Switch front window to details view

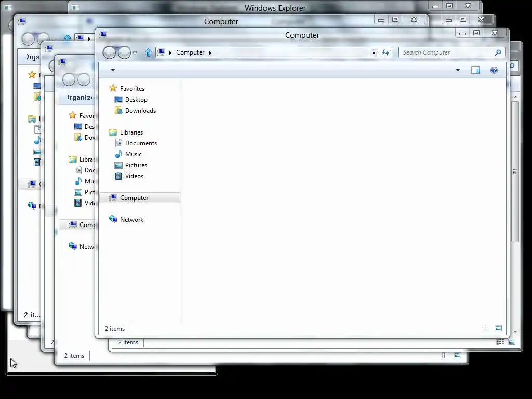[486, 328]
